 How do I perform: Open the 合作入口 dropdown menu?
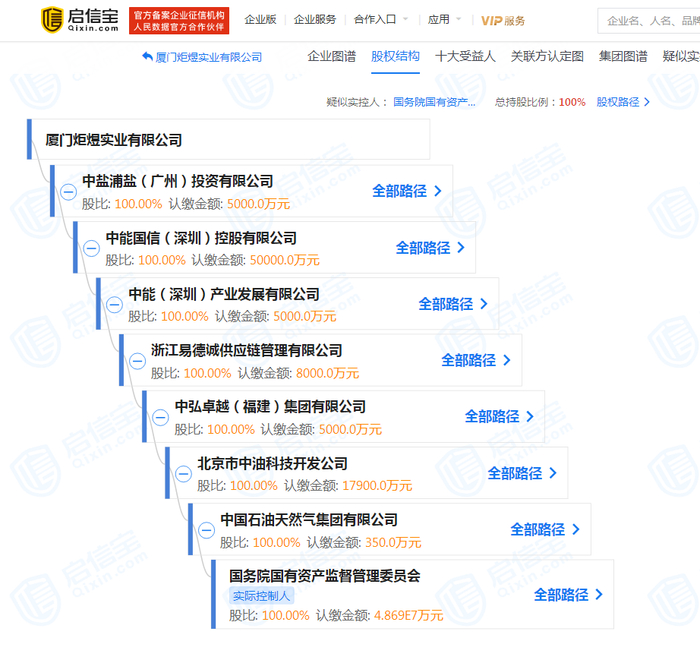point(380,20)
